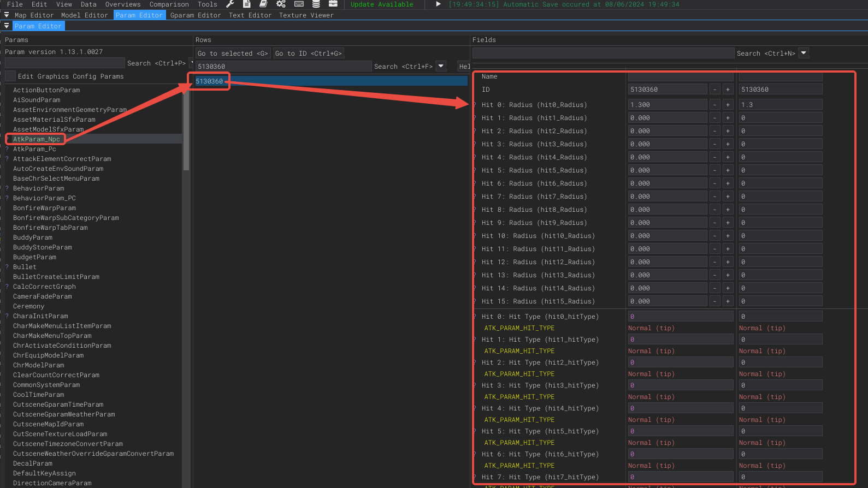Viewport: 868px width, 488px height.
Task: Click the database stack icon
Action: pyautogui.click(x=316, y=4)
